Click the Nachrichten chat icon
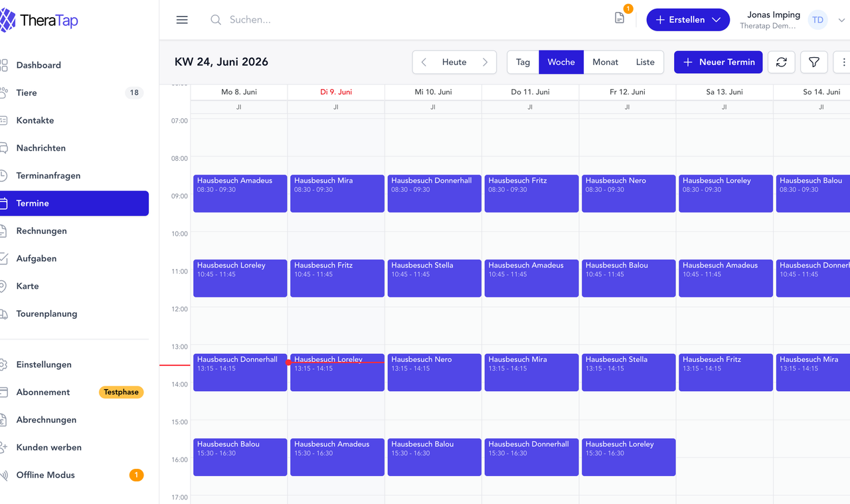Viewport: 850px width, 504px height. [x=3, y=148]
